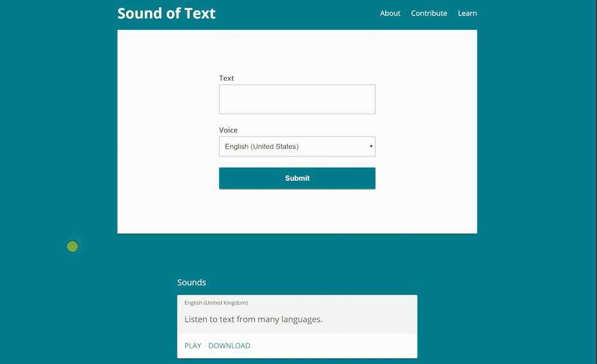Submit the text for conversion
This screenshot has width=597, height=364.
[x=297, y=178]
